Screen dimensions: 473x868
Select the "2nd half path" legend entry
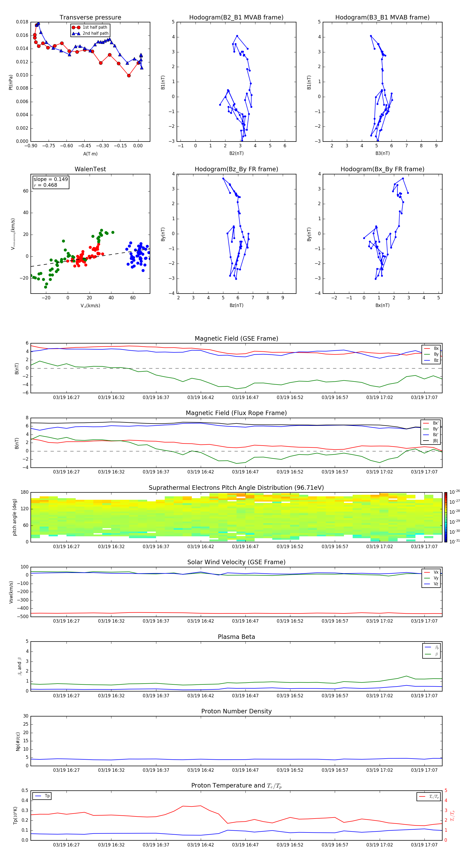tap(90, 33)
